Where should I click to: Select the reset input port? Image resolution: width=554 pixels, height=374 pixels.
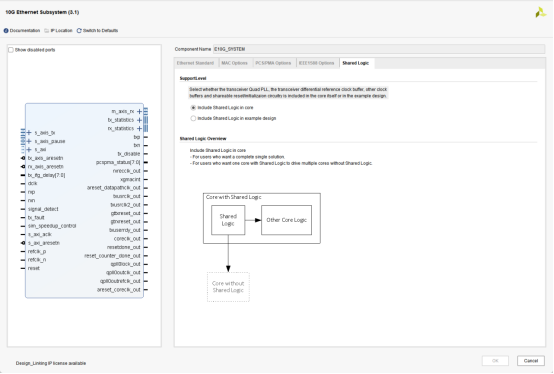tap(34, 268)
